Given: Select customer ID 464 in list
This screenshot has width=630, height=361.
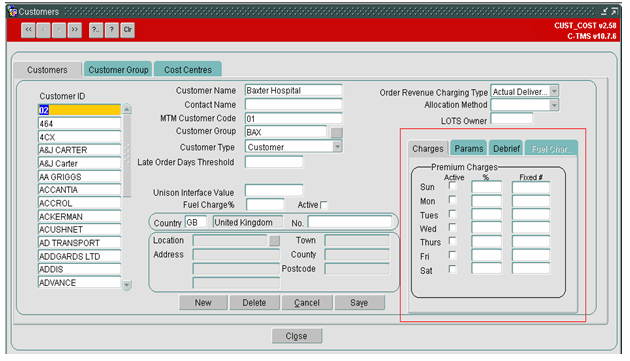Looking at the screenshot, I should click(80, 123).
